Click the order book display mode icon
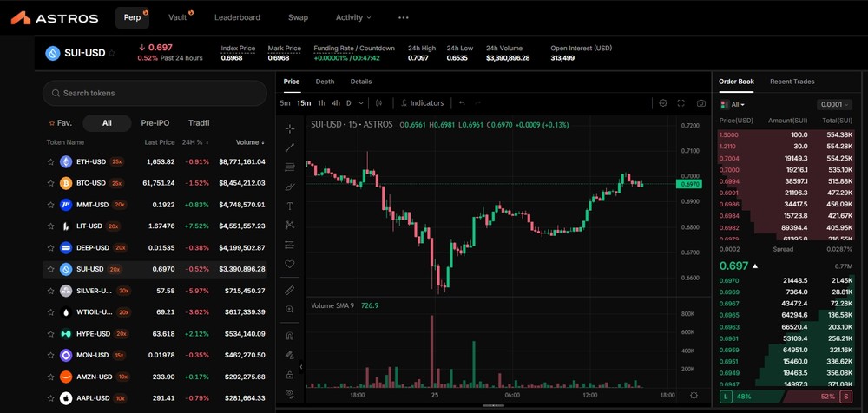Viewport: 868px width, 413px height. point(724,105)
